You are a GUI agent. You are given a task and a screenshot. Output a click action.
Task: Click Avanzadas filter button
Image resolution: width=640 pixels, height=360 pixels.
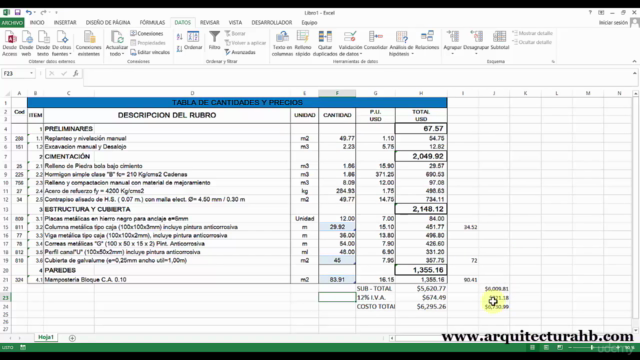point(240,52)
